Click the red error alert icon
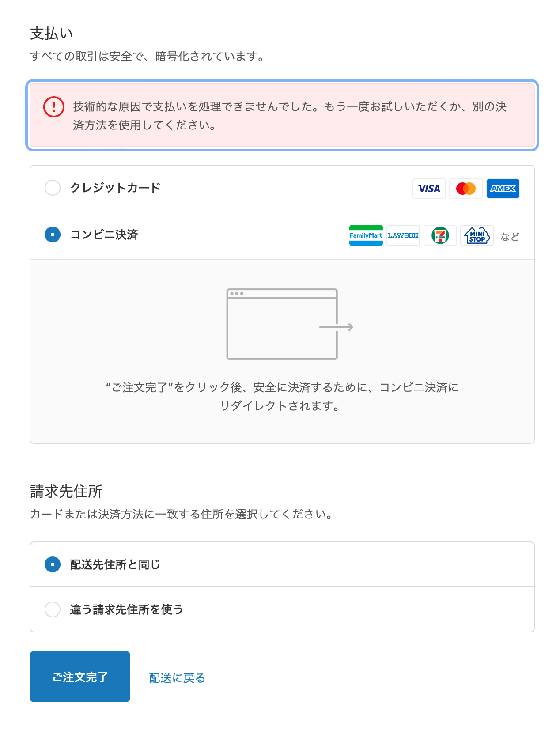This screenshot has height=734, width=560. (x=54, y=107)
